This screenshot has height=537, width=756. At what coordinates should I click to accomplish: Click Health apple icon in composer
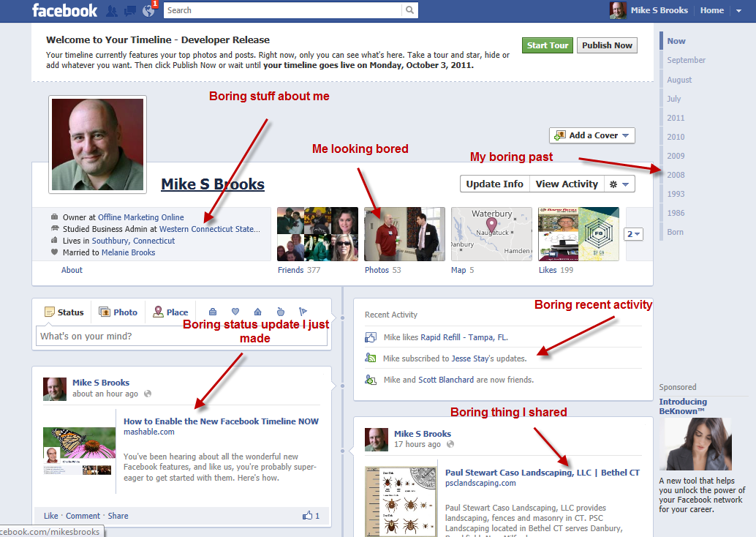(x=281, y=312)
